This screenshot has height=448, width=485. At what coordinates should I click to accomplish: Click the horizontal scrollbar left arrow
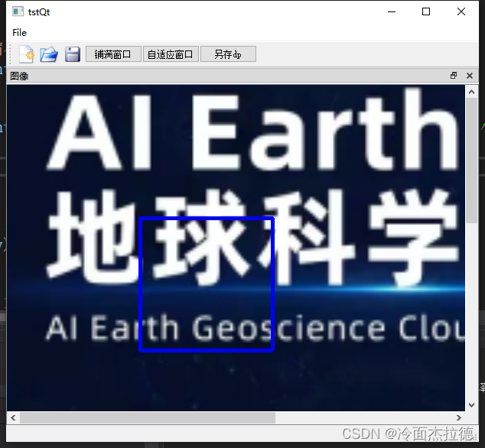pos(13,417)
